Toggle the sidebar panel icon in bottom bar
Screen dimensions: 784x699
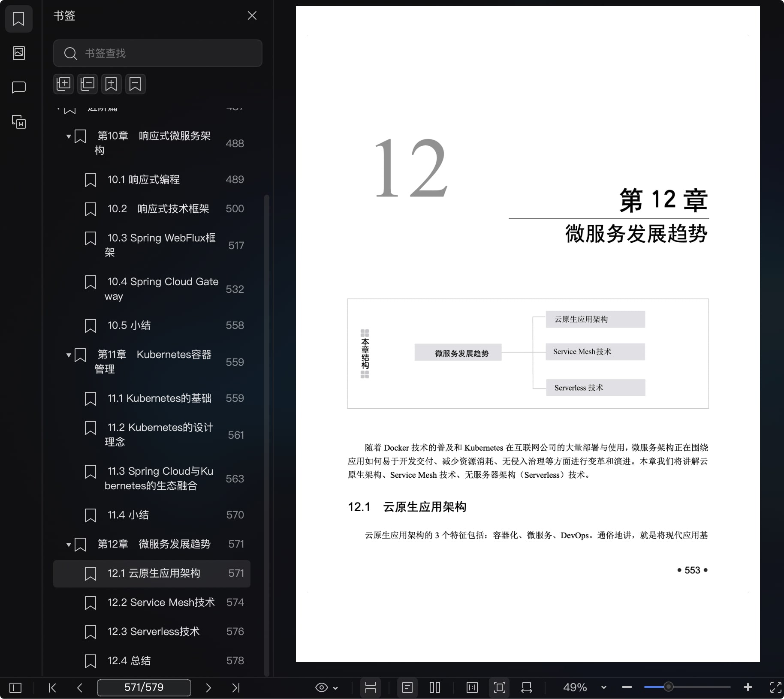coord(15,688)
